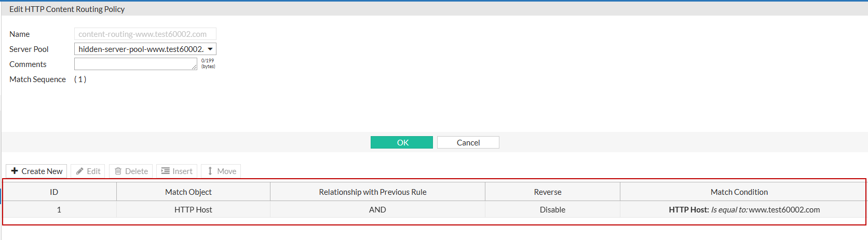Click the Reverse column header
This screenshot has height=240, width=868.
(547, 192)
